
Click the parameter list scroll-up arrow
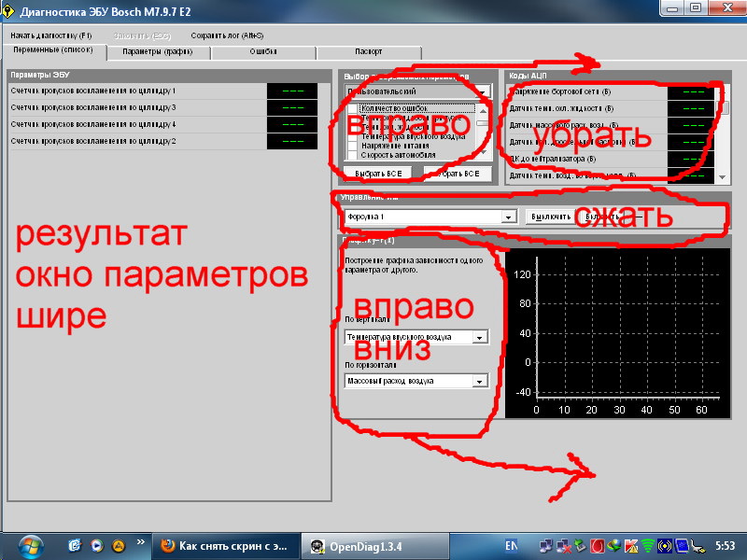(483, 110)
